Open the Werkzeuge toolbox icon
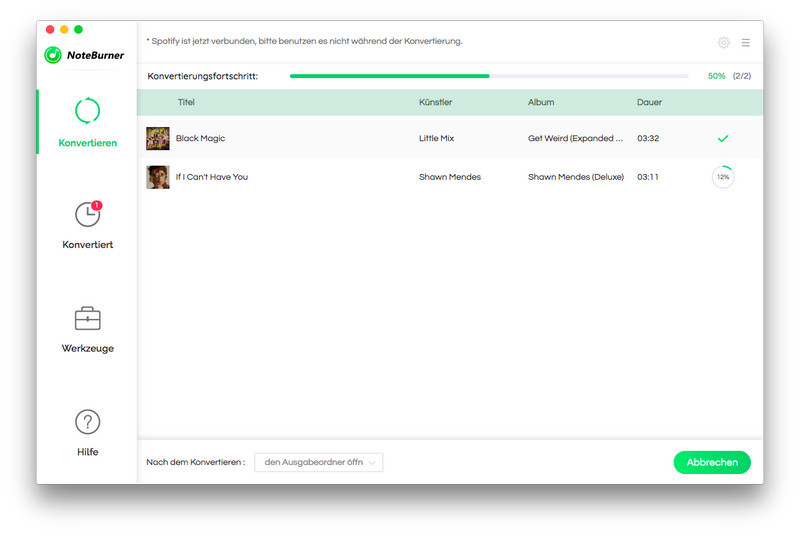 point(87,318)
